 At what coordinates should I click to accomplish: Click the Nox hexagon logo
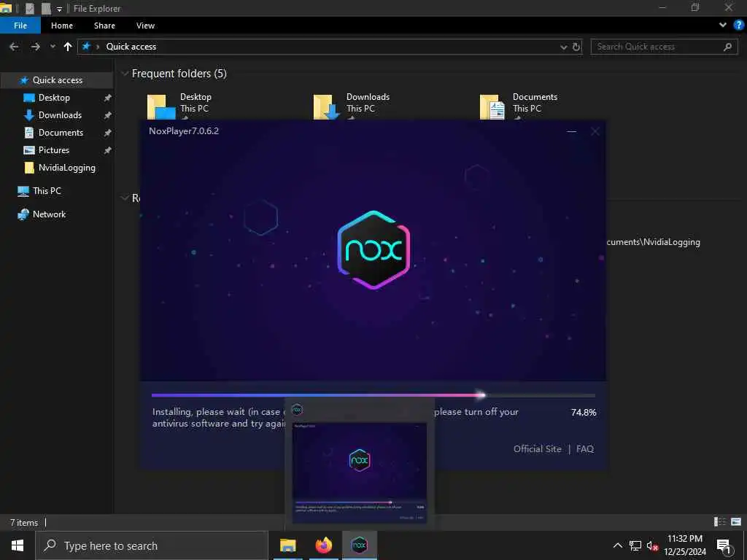(374, 249)
